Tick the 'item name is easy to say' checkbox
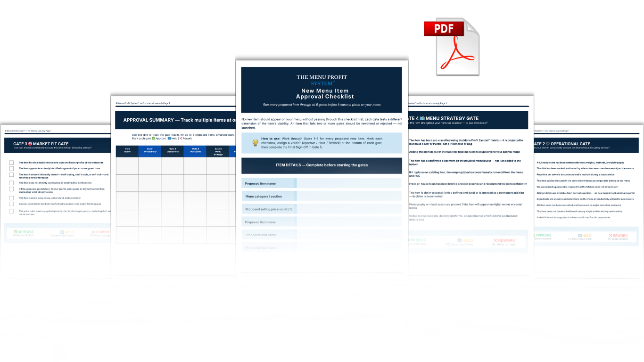The height and width of the screenshot is (362, 644). [11, 197]
